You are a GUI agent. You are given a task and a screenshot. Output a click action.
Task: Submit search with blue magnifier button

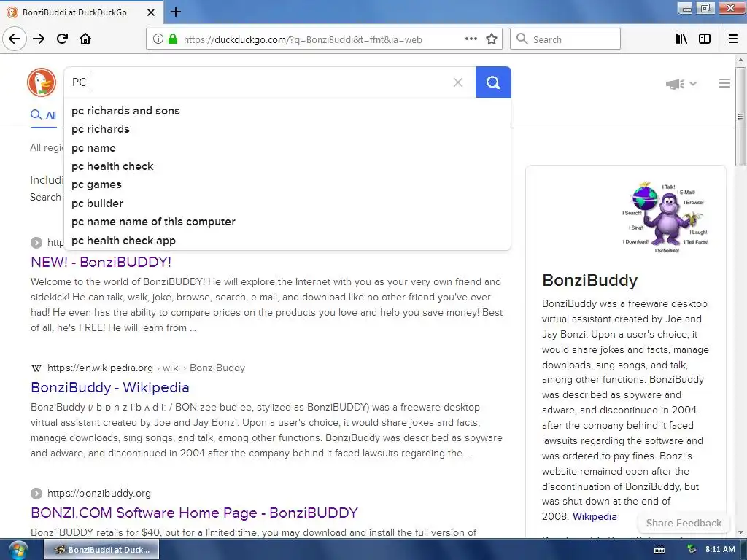click(493, 82)
